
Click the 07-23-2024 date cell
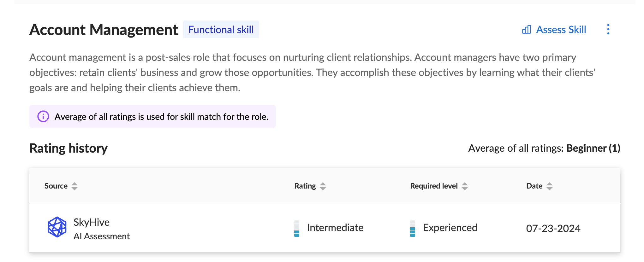pos(553,228)
